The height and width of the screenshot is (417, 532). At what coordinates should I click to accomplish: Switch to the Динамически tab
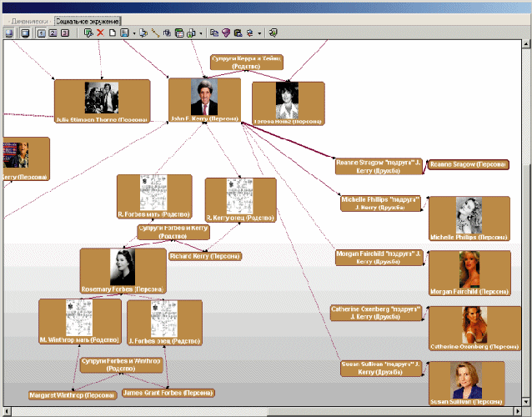pyautogui.click(x=27, y=19)
